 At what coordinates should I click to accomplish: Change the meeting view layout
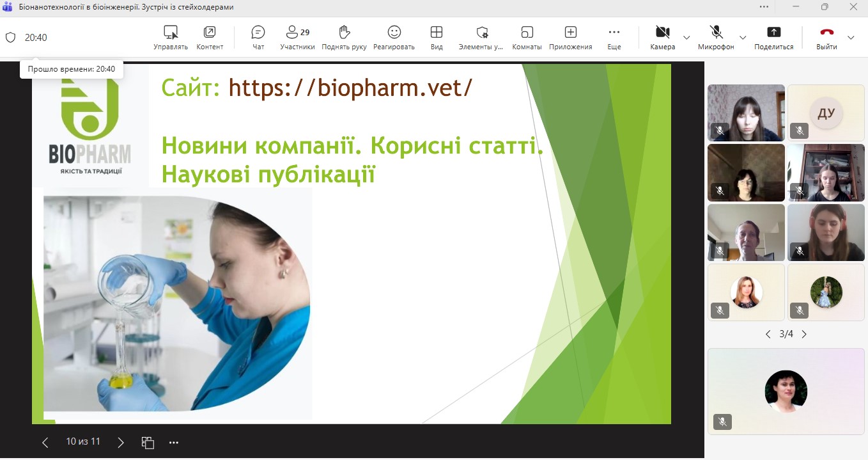(x=437, y=37)
